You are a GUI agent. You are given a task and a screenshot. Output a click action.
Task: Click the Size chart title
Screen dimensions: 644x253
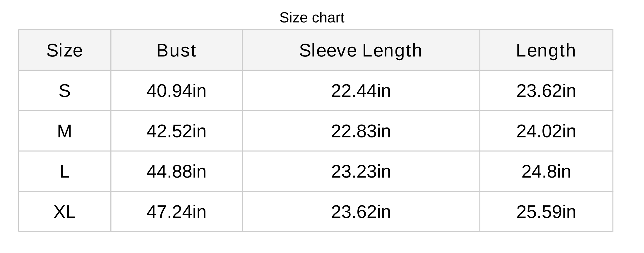tap(312, 18)
